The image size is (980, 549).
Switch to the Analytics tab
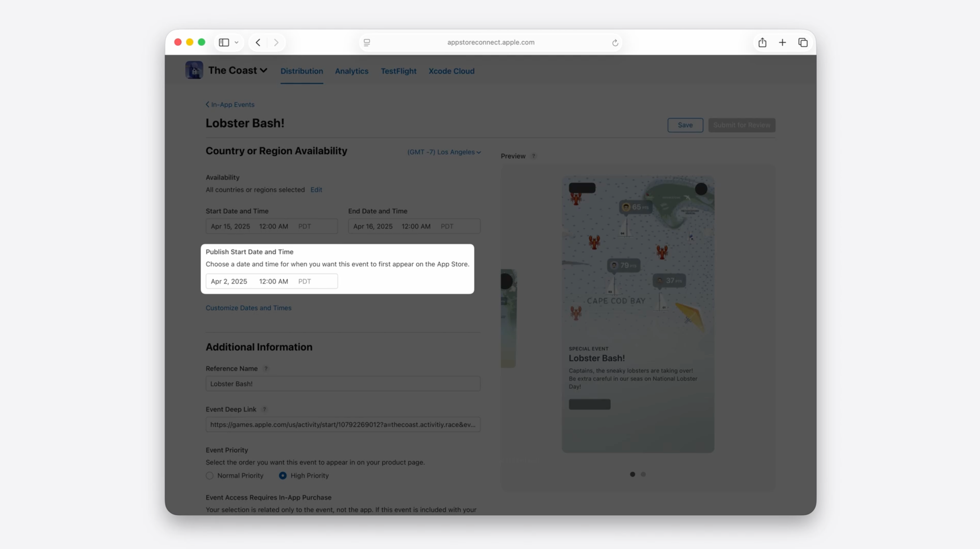pyautogui.click(x=351, y=71)
